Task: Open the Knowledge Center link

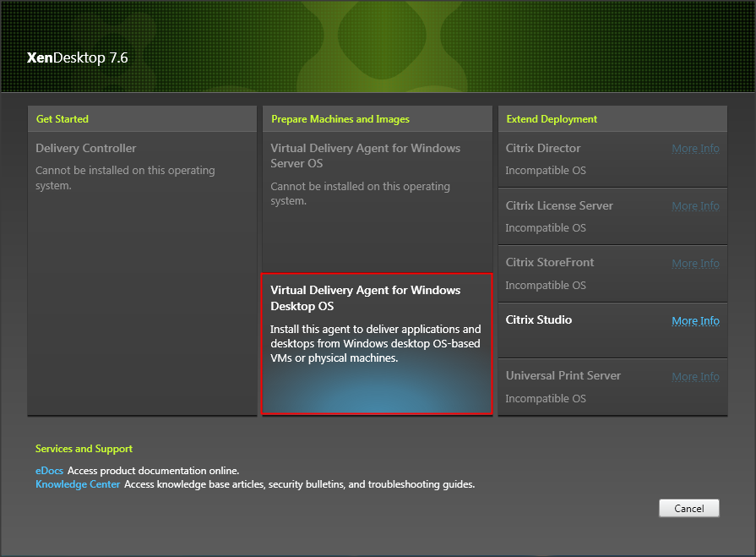Action: coord(78,484)
